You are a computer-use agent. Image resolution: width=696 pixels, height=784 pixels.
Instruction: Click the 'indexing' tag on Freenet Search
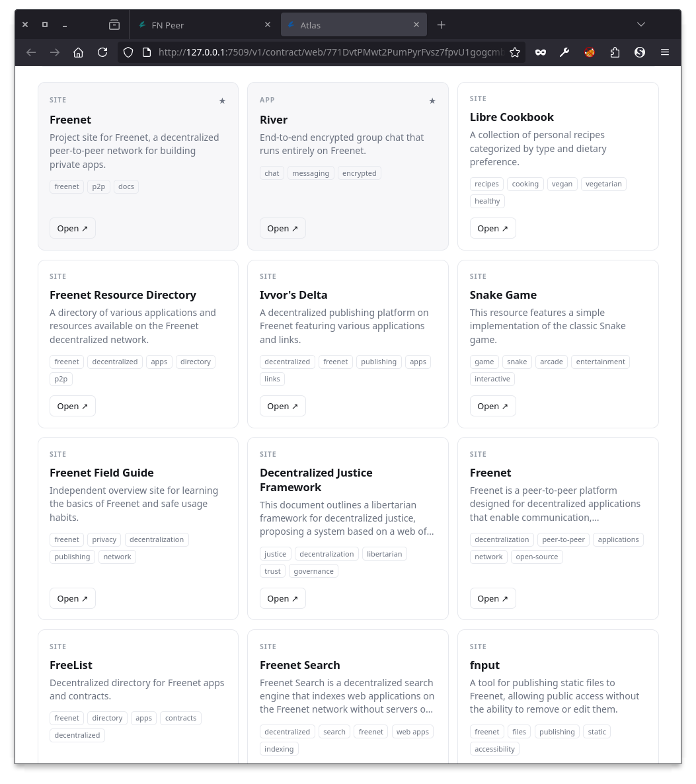pyautogui.click(x=279, y=749)
